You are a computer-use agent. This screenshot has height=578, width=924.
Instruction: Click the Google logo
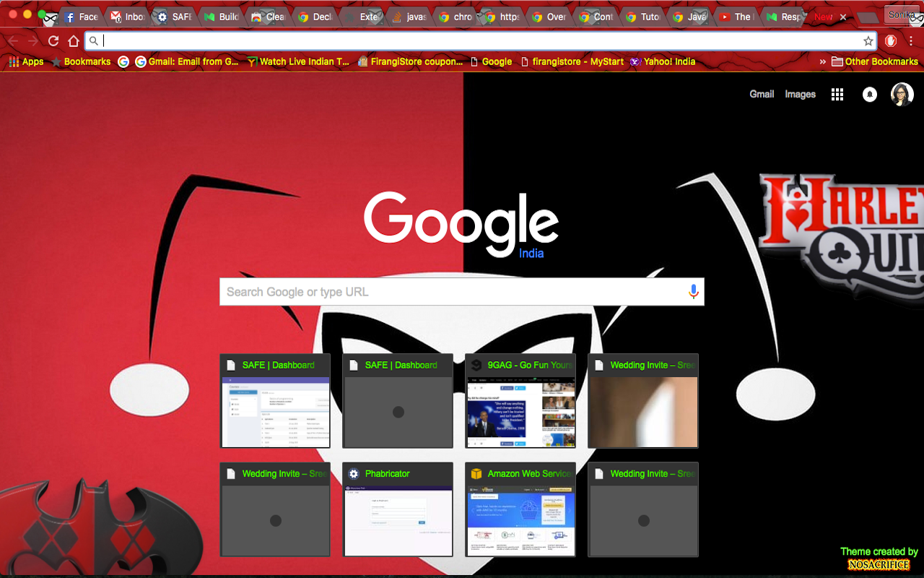[461, 224]
